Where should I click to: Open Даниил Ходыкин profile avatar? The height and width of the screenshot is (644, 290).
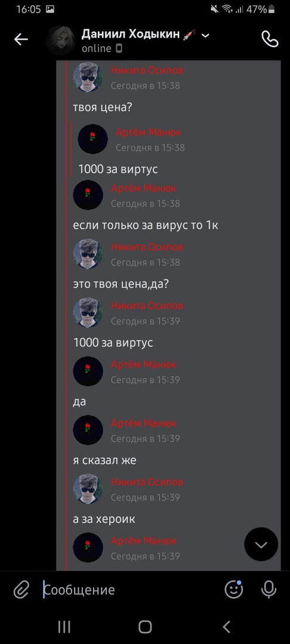(60, 41)
